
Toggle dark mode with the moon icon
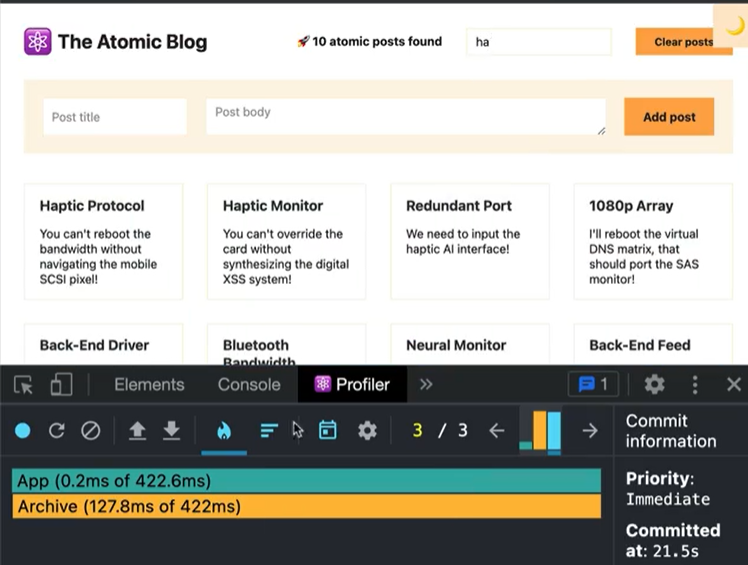tap(733, 25)
